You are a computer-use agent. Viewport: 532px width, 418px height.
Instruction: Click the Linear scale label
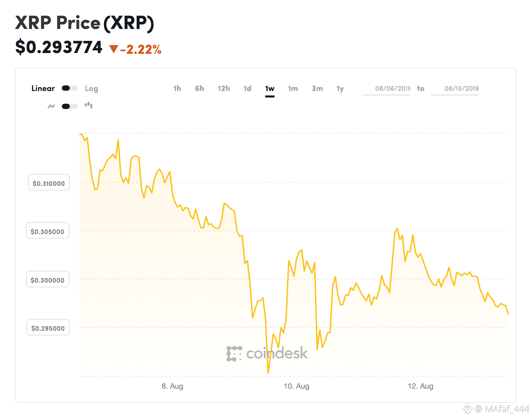pos(43,88)
